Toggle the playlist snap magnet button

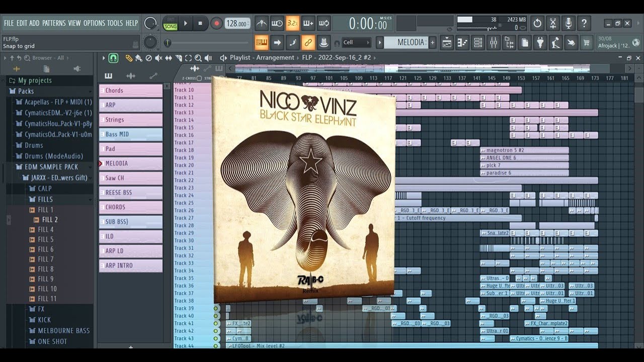click(x=114, y=58)
